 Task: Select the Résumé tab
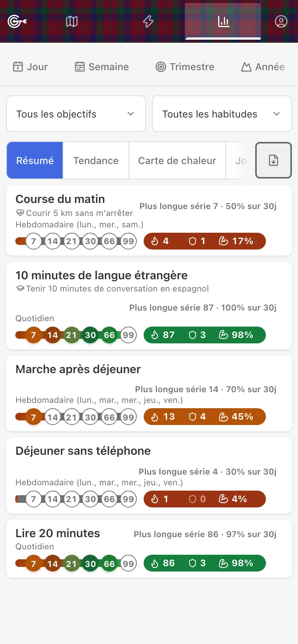(x=35, y=161)
